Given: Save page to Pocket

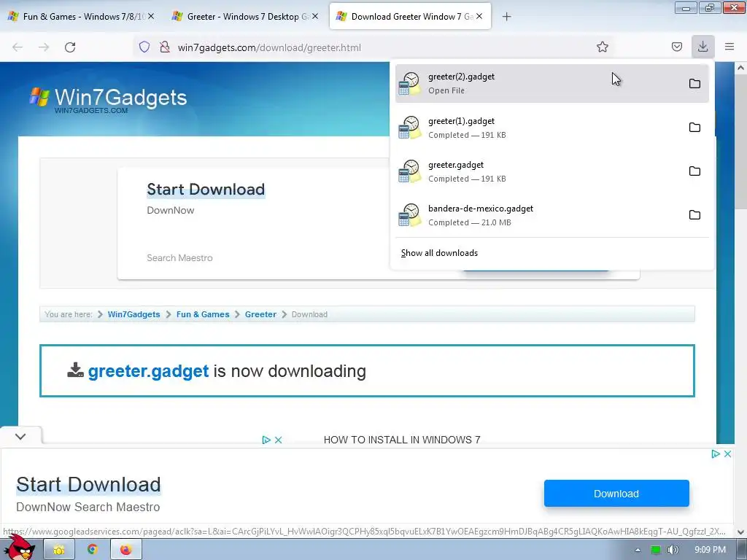Looking at the screenshot, I should (676, 47).
